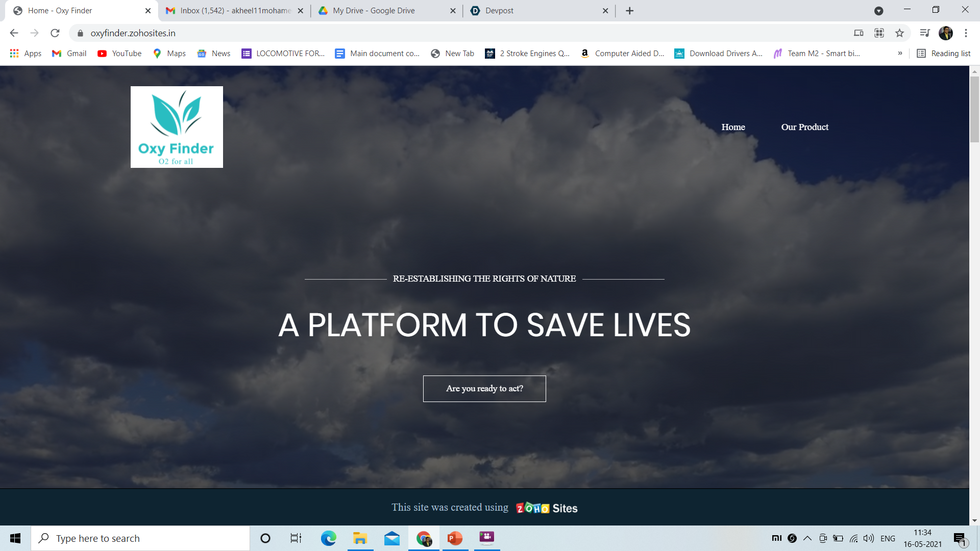Open Microsoft Edge from taskbar
Viewport: 980px width, 551px height.
(328, 538)
